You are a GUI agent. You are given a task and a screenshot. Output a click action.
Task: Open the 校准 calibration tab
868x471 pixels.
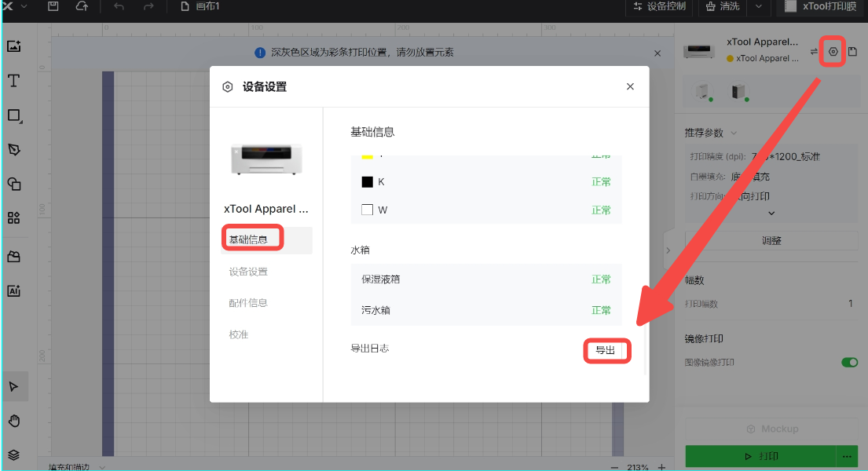click(239, 334)
